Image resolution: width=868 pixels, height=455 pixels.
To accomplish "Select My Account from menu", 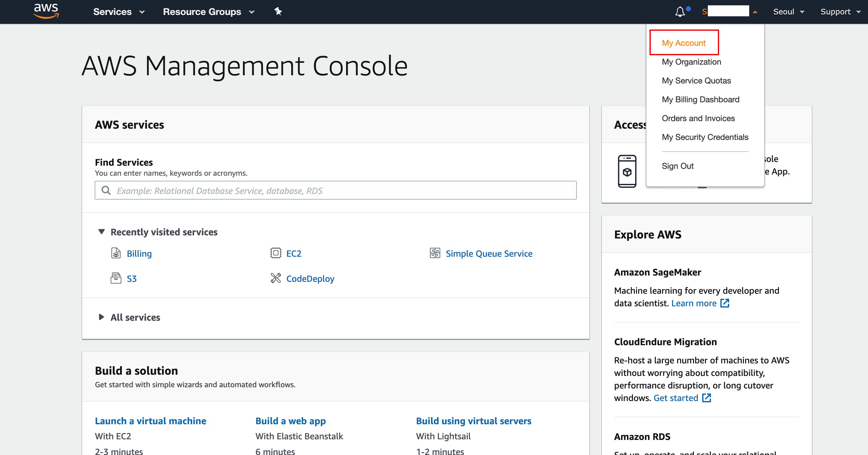I will click(x=683, y=43).
